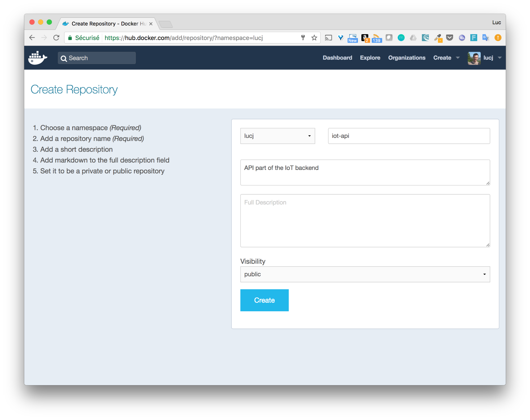Open the Amazon extension with badge 2
This screenshot has width=530, height=420.
[365, 38]
